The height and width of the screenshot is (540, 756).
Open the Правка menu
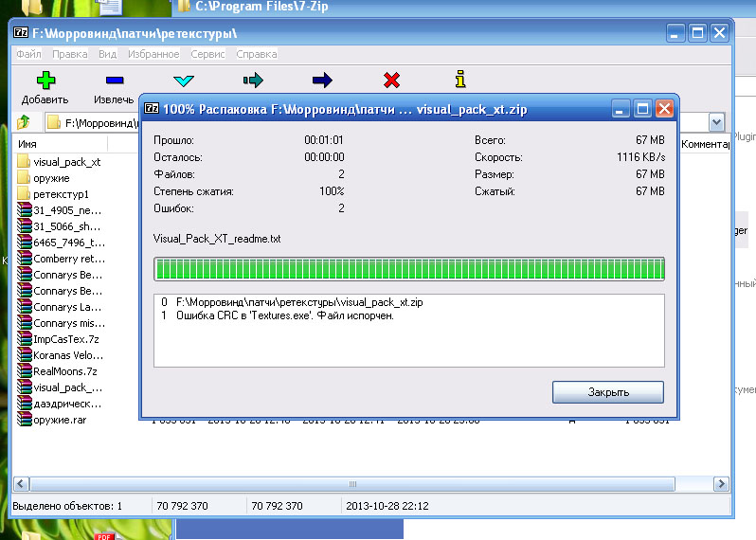coord(70,54)
